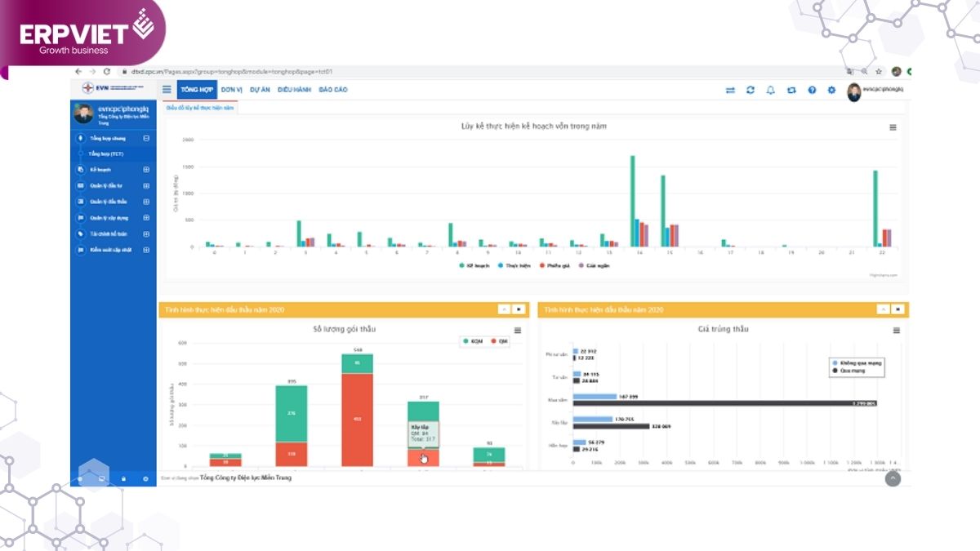Open the notifications bell icon
The image size is (980, 551).
pyautogui.click(x=771, y=90)
